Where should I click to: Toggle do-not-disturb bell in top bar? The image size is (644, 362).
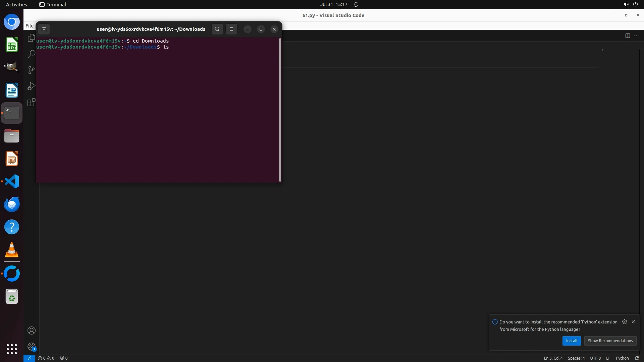click(x=356, y=5)
